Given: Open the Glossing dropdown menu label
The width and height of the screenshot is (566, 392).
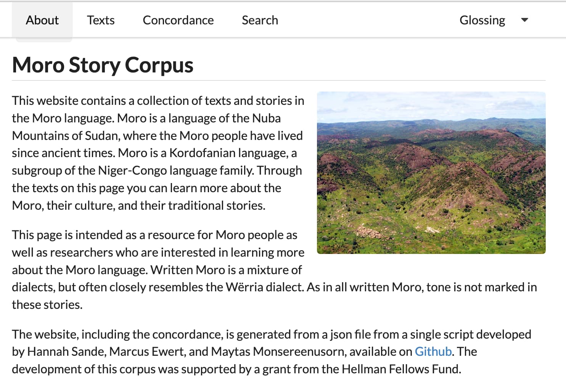Looking at the screenshot, I should tap(482, 20).
